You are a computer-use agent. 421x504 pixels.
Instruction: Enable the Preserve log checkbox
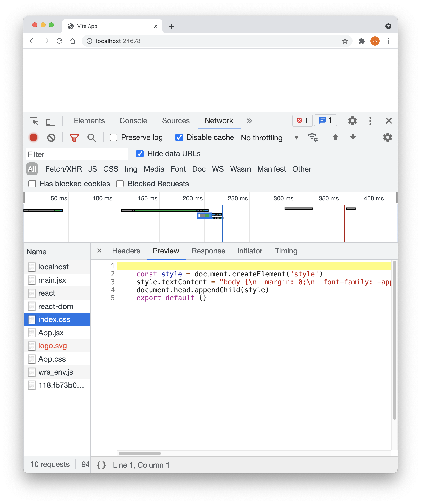pyautogui.click(x=114, y=138)
